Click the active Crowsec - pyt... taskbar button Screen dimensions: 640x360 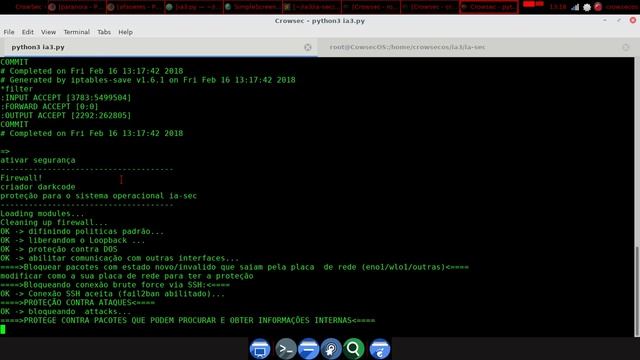click(x=489, y=7)
